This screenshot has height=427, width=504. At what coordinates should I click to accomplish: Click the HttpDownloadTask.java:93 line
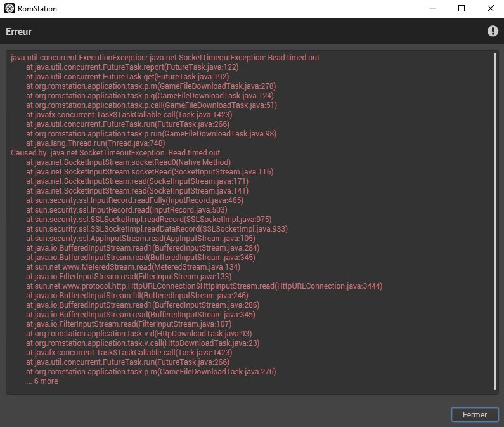(x=139, y=333)
